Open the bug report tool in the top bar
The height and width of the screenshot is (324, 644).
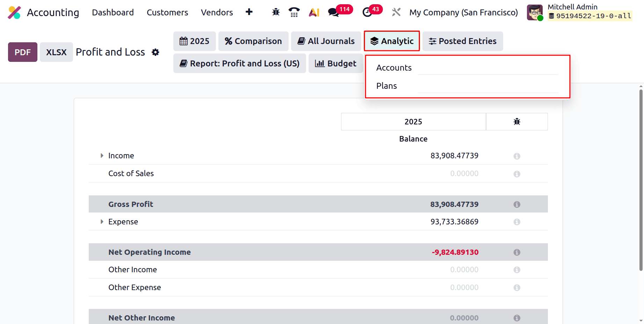pos(276,12)
